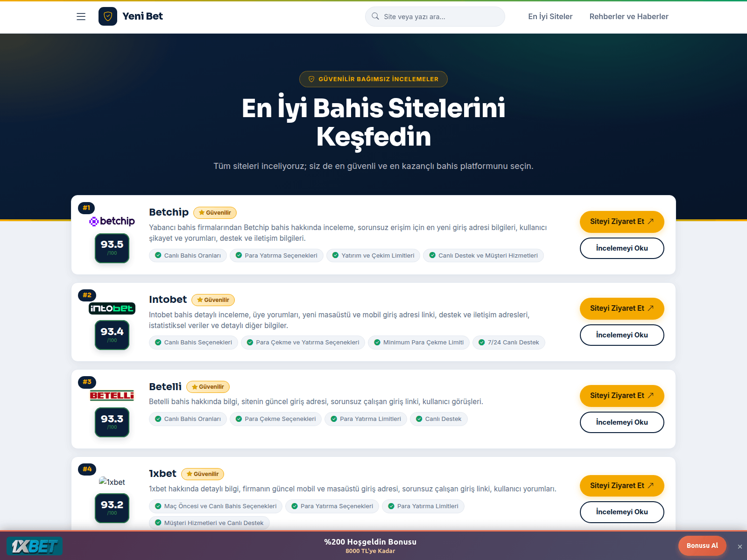Click Siteyi Ziyaret Et for Betchip

point(622,222)
